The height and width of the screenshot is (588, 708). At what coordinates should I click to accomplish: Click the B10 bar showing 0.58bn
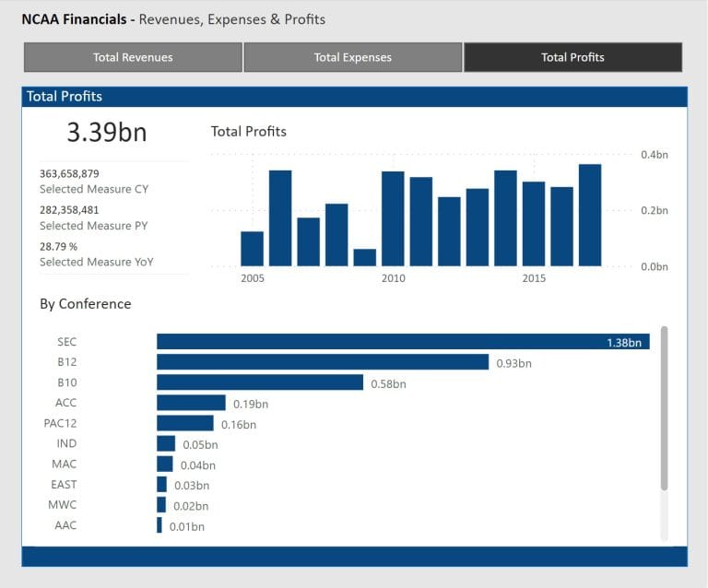pos(260,382)
